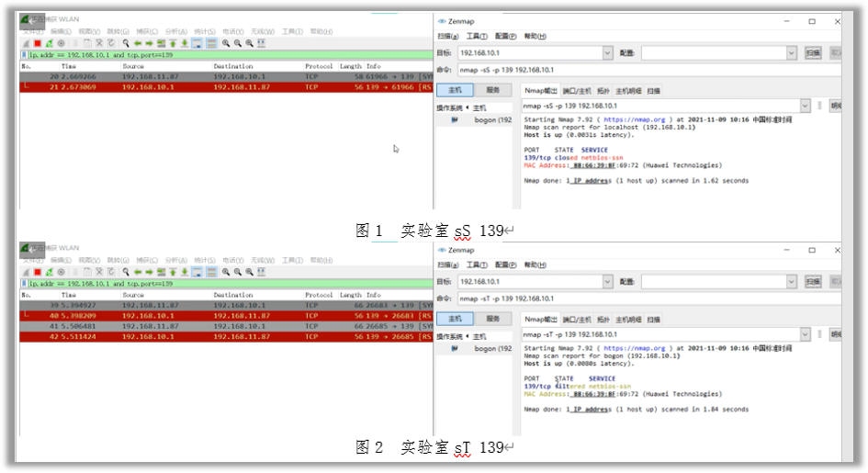Reset zoom to normal, Figure 2 Wireshark
Screen dimensions: 868x473
[250, 272]
